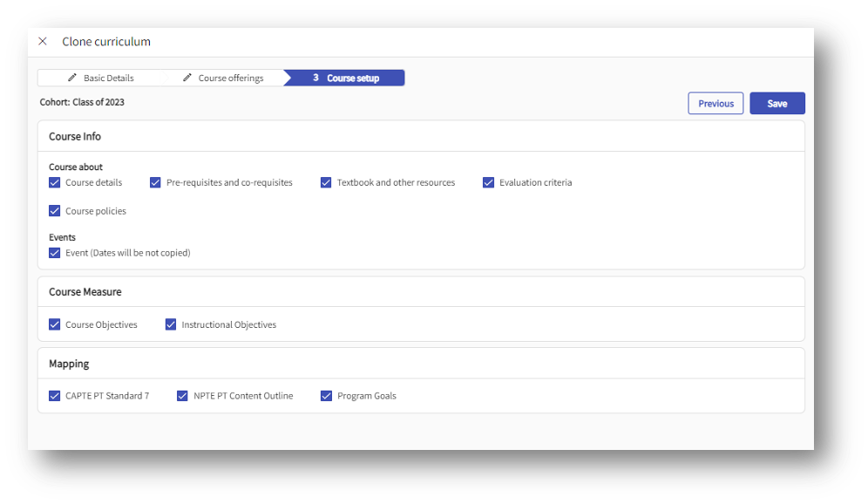Save the cloned curriculum

click(776, 104)
